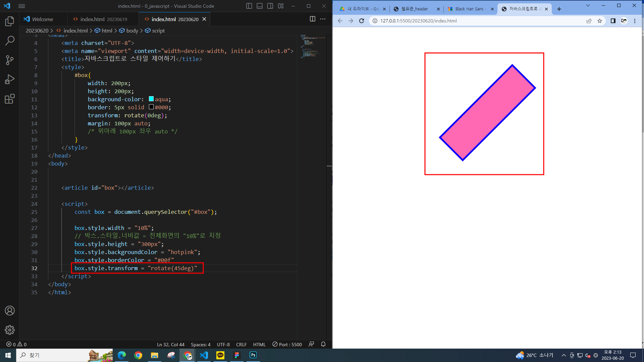Switch to index.html 20230619 tab

point(103,19)
